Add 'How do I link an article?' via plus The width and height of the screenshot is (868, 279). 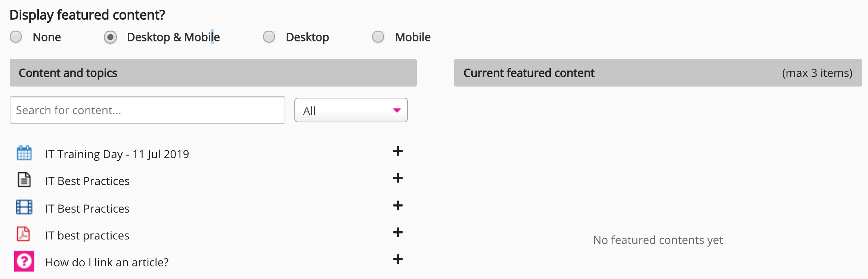[x=398, y=260]
